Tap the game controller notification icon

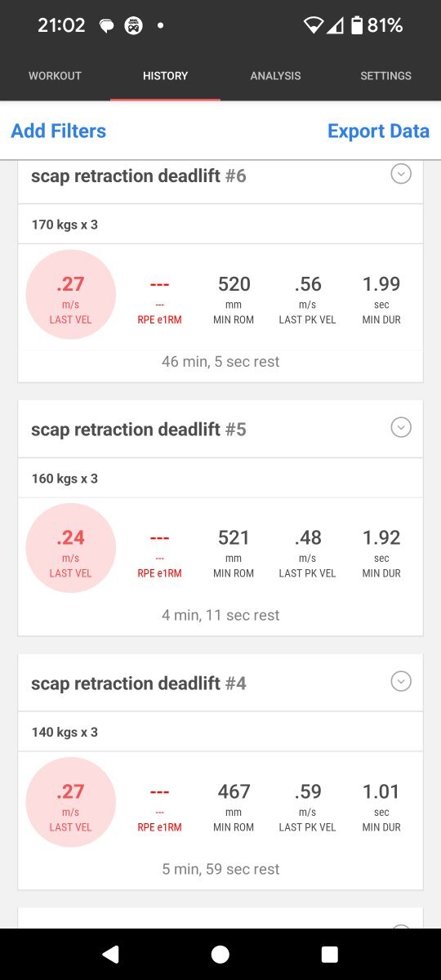click(x=133, y=26)
